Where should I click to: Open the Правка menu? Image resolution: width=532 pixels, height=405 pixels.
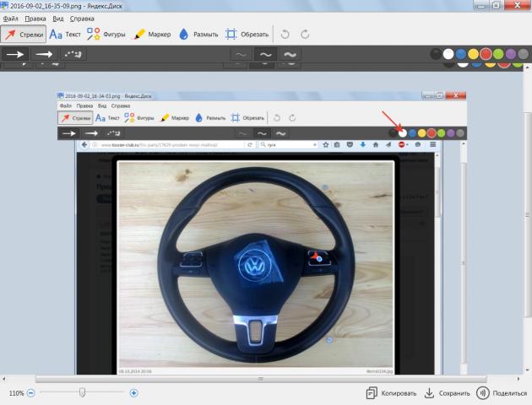coord(35,19)
